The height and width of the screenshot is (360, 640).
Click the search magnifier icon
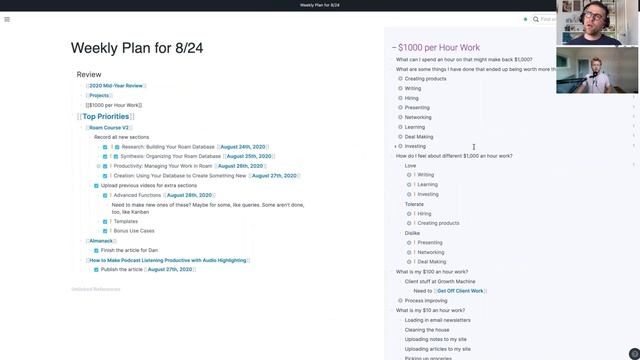pyautogui.click(x=536, y=19)
